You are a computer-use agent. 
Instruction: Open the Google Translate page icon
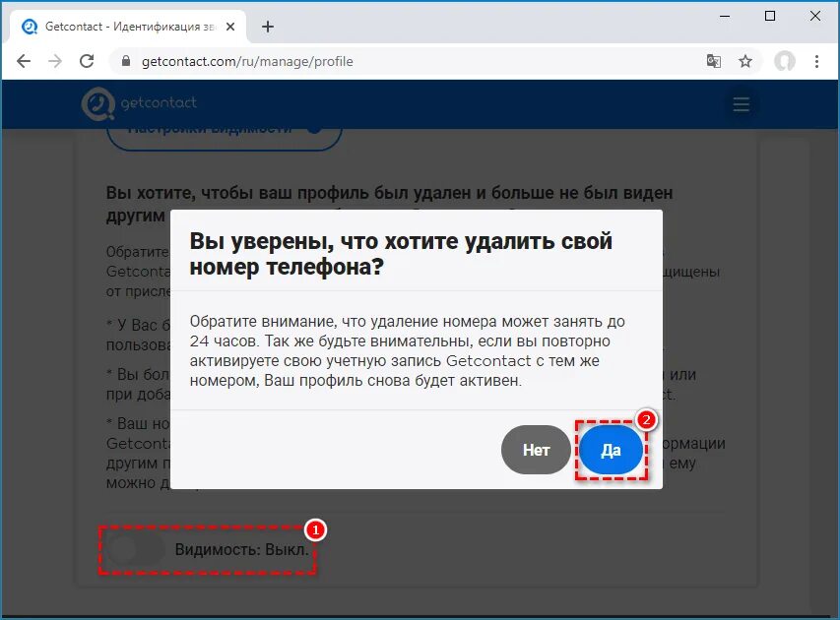click(x=714, y=62)
